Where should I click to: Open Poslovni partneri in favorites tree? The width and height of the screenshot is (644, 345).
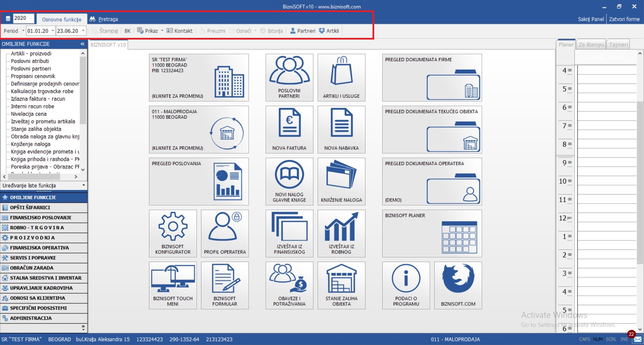click(x=31, y=68)
